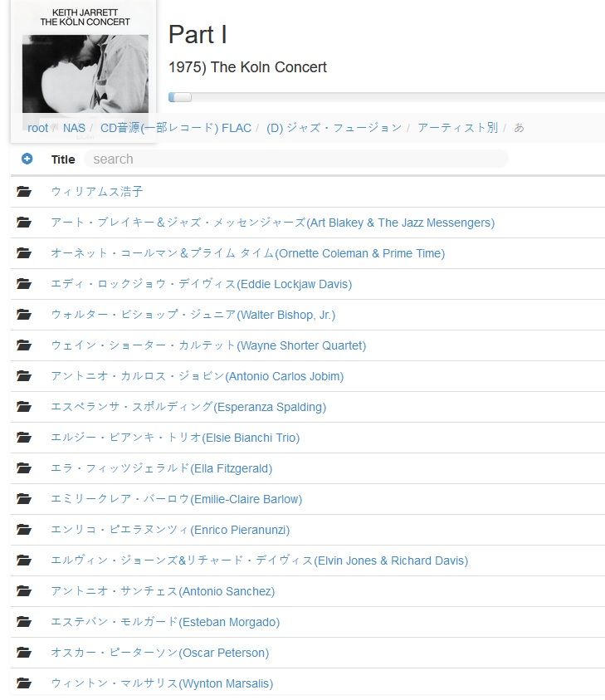Click folder icon next to Oscar Peterson
The height and width of the screenshot is (700, 605).
(x=24, y=653)
